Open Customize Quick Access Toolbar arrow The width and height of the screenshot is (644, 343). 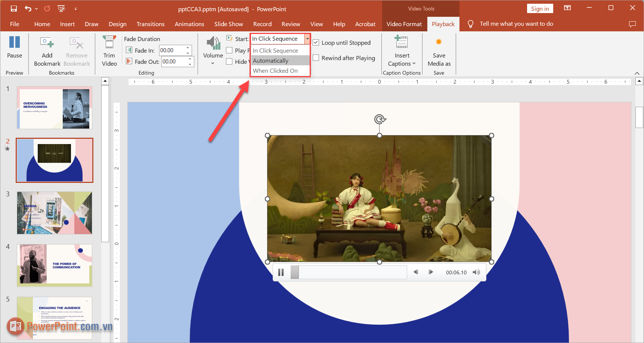75,9
